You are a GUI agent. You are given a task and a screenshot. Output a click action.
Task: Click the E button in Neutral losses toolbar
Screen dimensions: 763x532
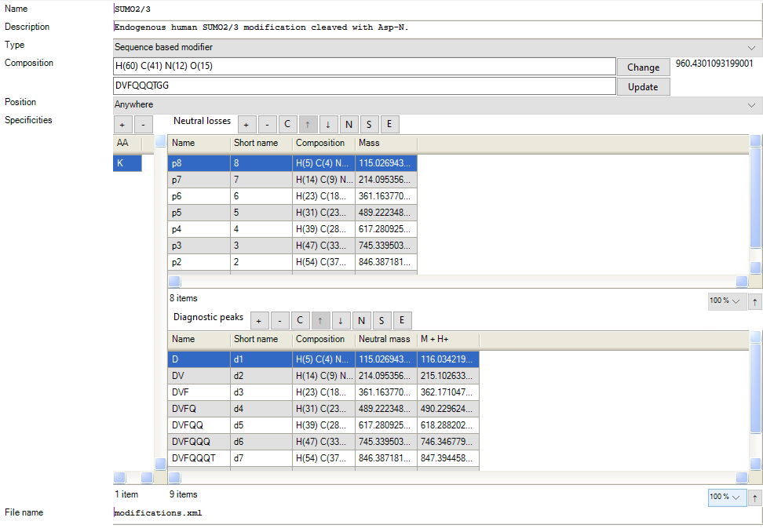tap(389, 124)
